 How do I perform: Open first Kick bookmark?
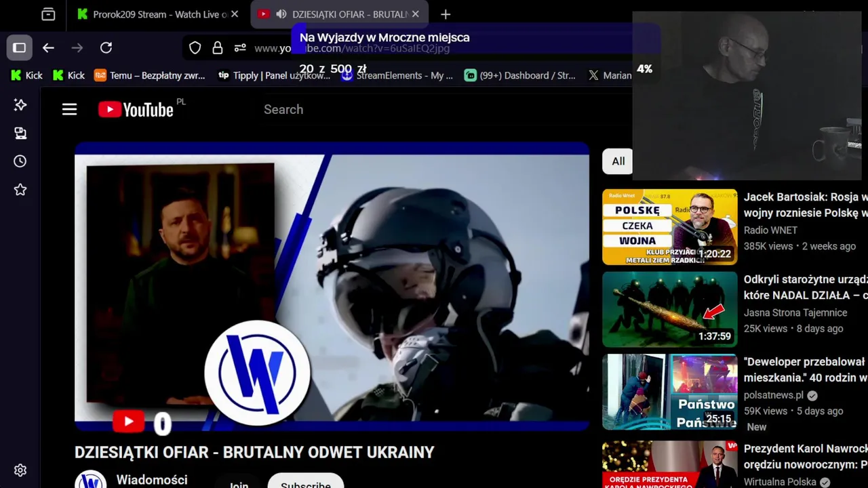tap(27, 75)
